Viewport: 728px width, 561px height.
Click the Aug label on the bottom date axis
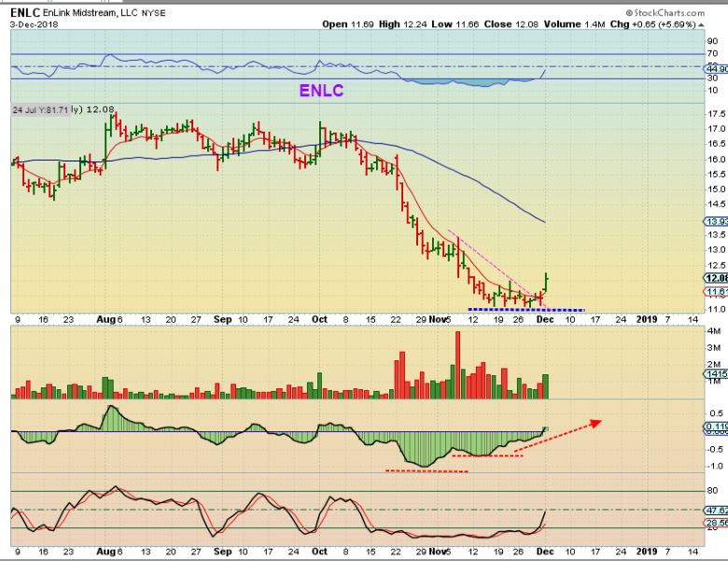105,552
